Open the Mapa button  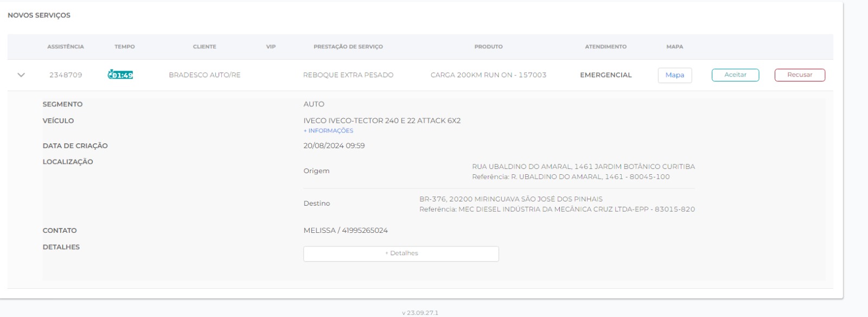coord(675,75)
